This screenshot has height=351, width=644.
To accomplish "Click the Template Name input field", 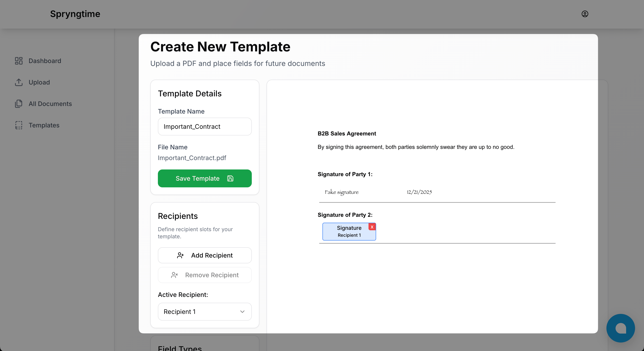I will 205,127.
